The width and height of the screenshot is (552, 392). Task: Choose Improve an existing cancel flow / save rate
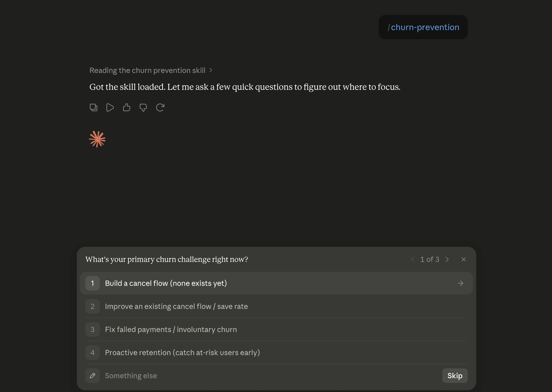pyautogui.click(x=276, y=306)
